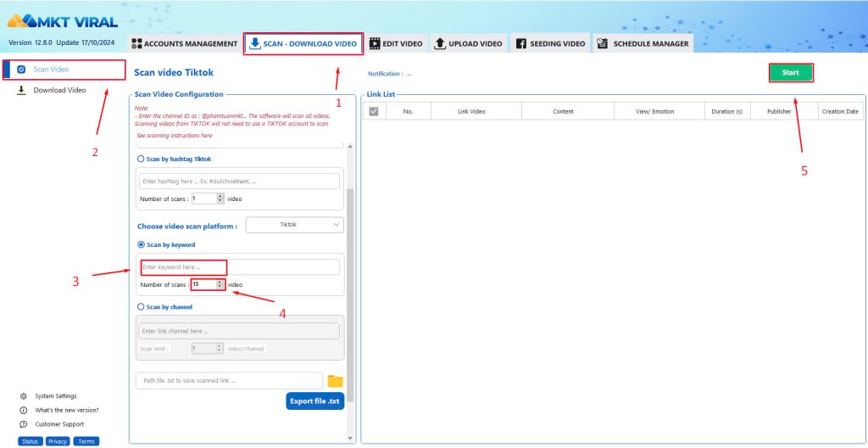Focus the Enter keyword here field

240,267
